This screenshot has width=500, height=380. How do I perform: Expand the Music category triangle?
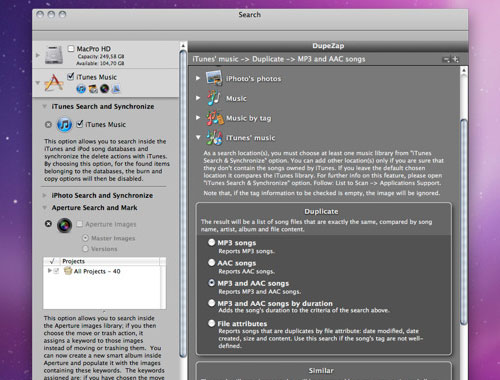coord(198,98)
